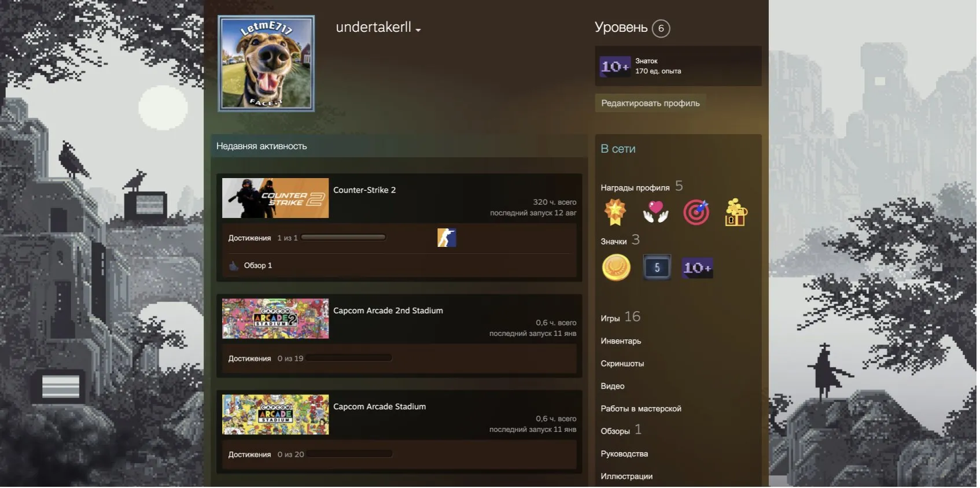
Task: Open the Обзор 1 review link
Action: pyautogui.click(x=258, y=266)
